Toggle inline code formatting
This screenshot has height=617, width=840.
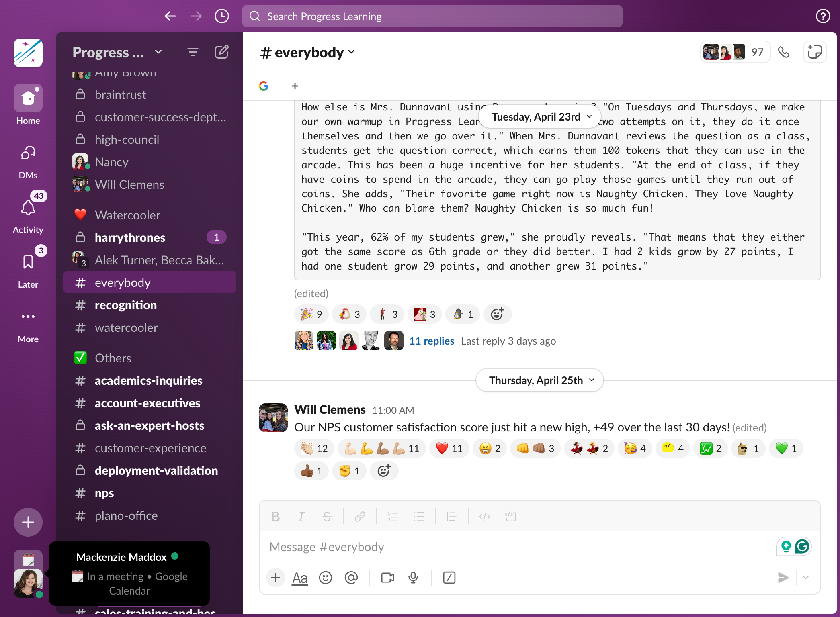pyautogui.click(x=485, y=517)
